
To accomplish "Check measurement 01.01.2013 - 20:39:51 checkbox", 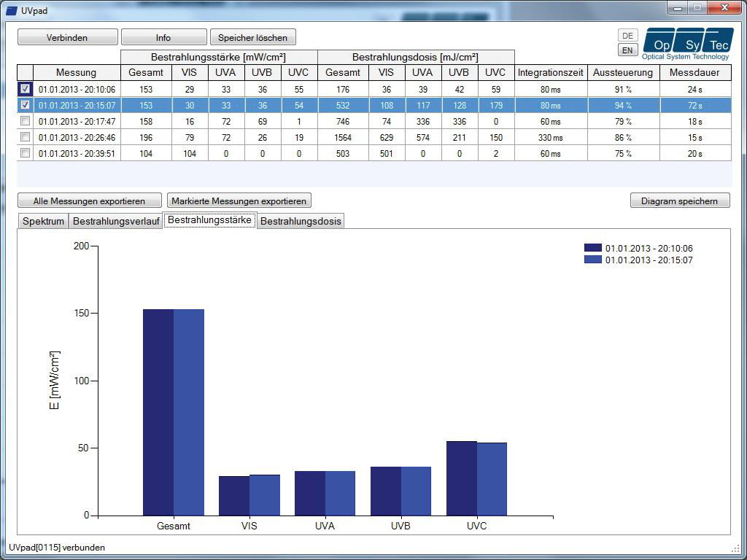I will click(x=26, y=153).
